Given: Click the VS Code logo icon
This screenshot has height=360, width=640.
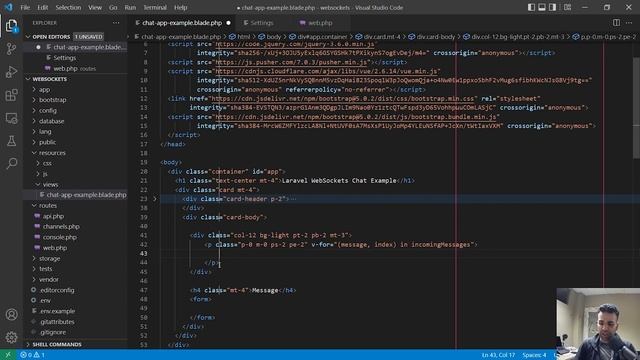Looking at the screenshot, I should pos(9,7).
